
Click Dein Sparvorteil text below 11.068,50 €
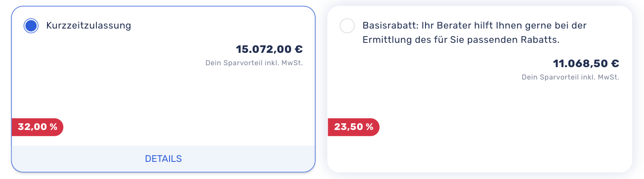point(570,77)
